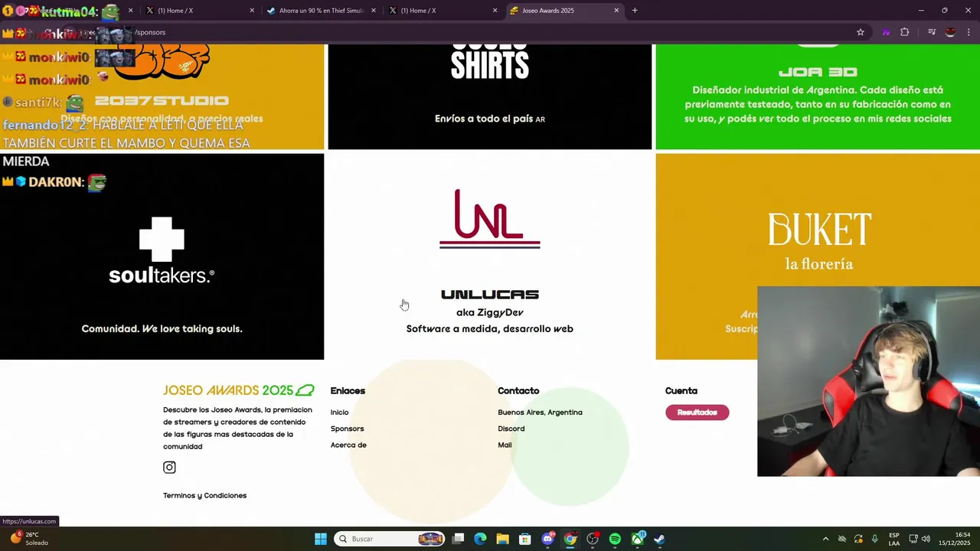Open Sponsors footer link
The height and width of the screenshot is (551, 980).
coord(347,429)
